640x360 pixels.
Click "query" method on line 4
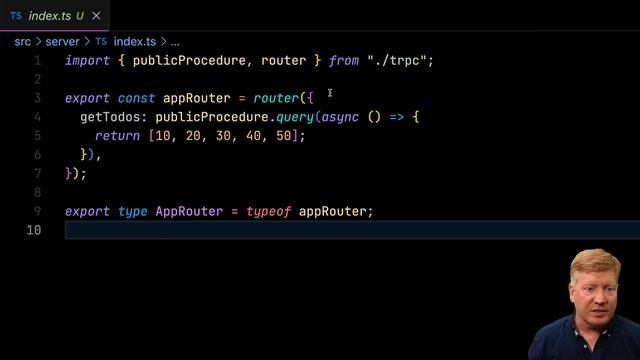pyautogui.click(x=295, y=118)
